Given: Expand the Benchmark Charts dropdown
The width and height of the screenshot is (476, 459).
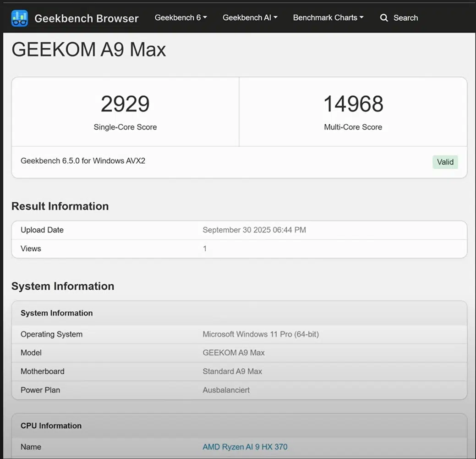Looking at the screenshot, I should click(x=328, y=17).
